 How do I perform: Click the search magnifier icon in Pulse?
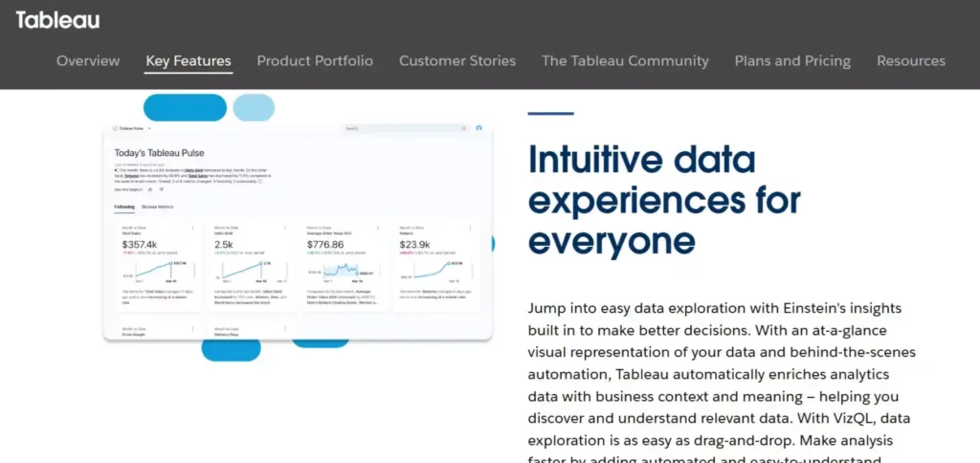click(464, 129)
